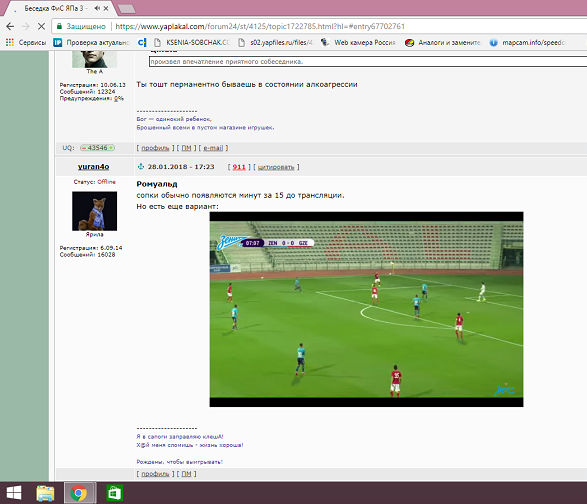Screen dimensions: 587x504
Task: Open yuran4o's ПМ link at bottom
Action: point(186,474)
